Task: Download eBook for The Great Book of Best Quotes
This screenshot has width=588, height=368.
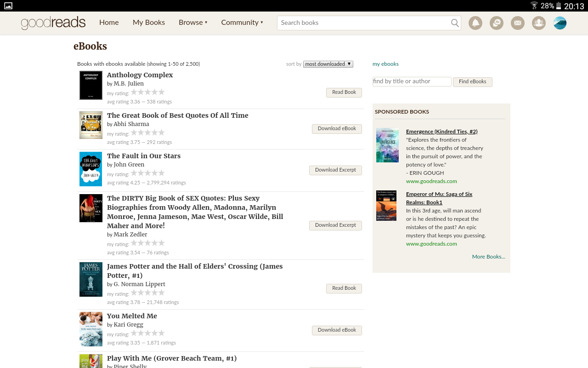Action: point(337,129)
